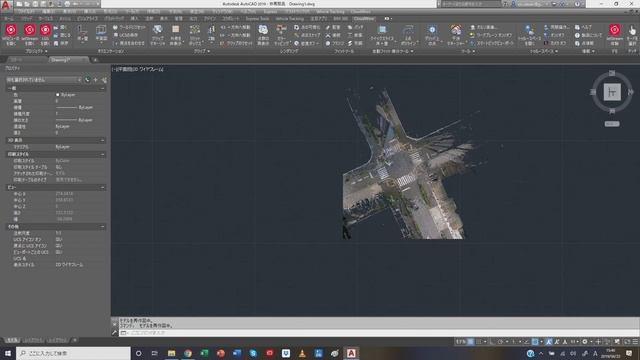Open Excel from the taskbar
640x360 pixels.
tap(204, 353)
